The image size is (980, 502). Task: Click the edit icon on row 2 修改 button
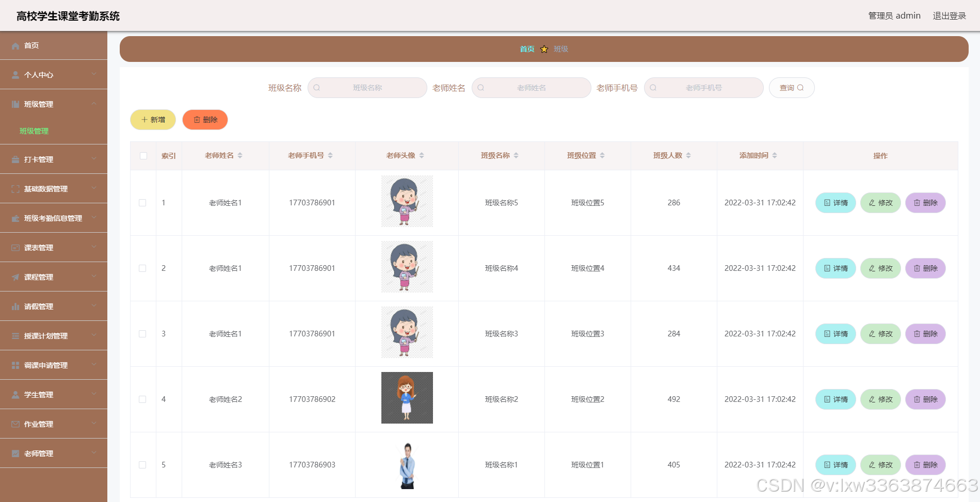point(872,268)
